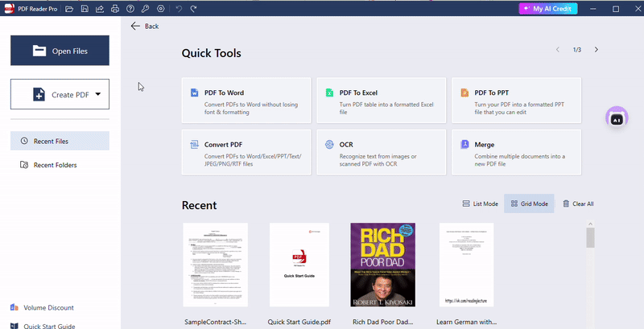This screenshot has height=329, width=644.
Task: Click Clear All recent files
Action: 578,204
